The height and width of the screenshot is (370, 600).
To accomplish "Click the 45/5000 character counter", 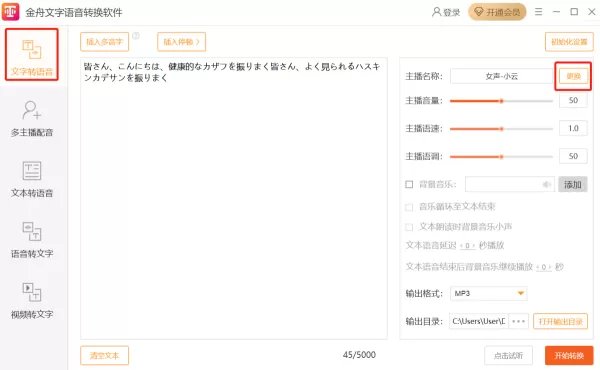I will pyautogui.click(x=359, y=355).
